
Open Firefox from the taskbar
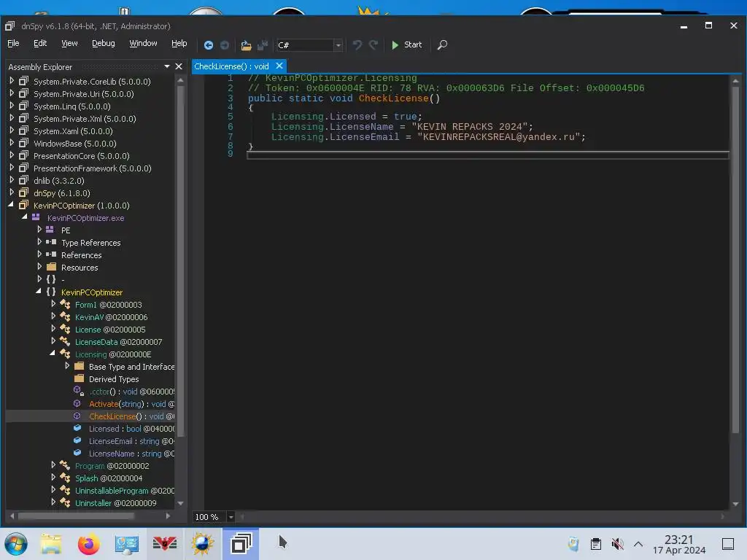pyautogui.click(x=88, y=544)
